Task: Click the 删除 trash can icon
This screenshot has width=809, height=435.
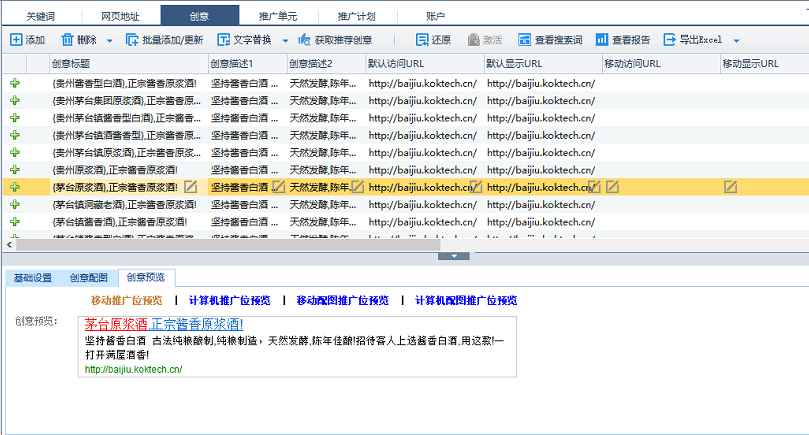Action: coord(67,40)
